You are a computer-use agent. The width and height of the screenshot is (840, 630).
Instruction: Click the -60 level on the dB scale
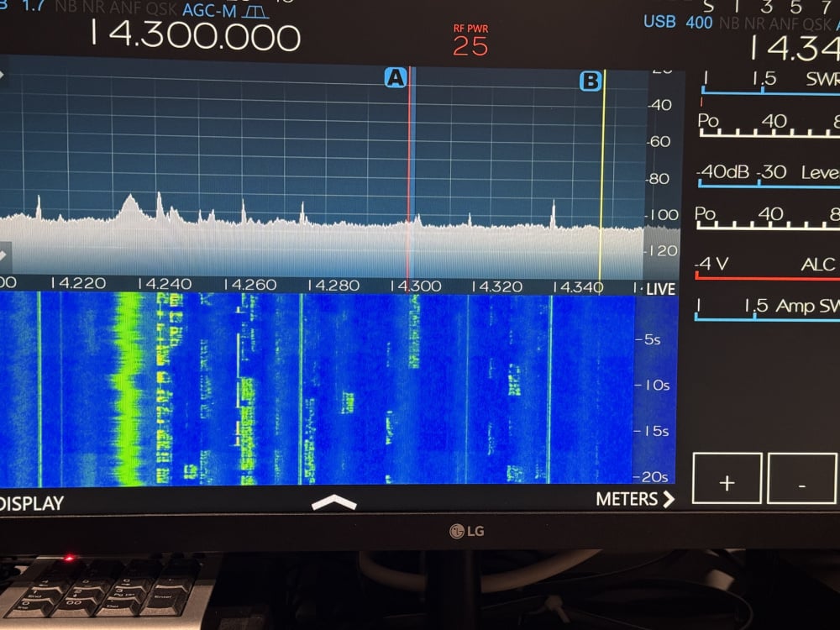pyautogui.click(x=659, y=141)
